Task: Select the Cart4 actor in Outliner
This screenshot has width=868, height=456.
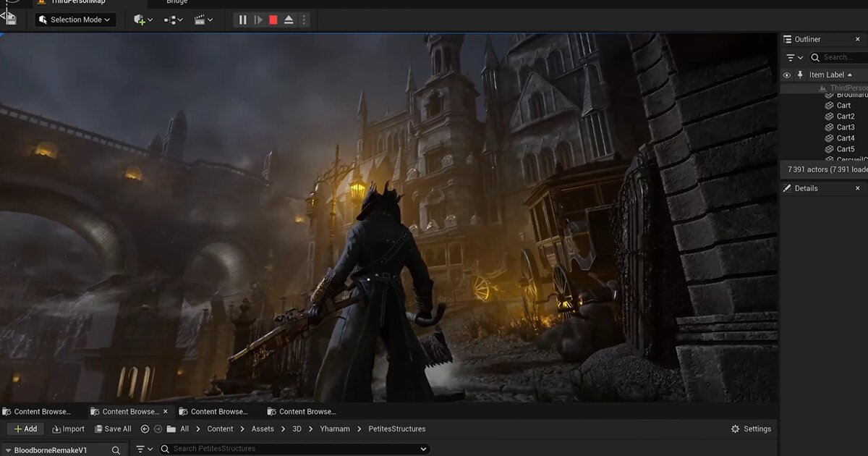Action: coord(845,138)
